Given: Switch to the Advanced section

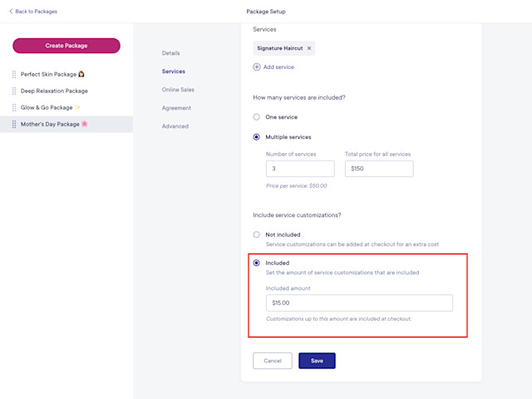Looking at the screenshot, I should tap(175, 126).
